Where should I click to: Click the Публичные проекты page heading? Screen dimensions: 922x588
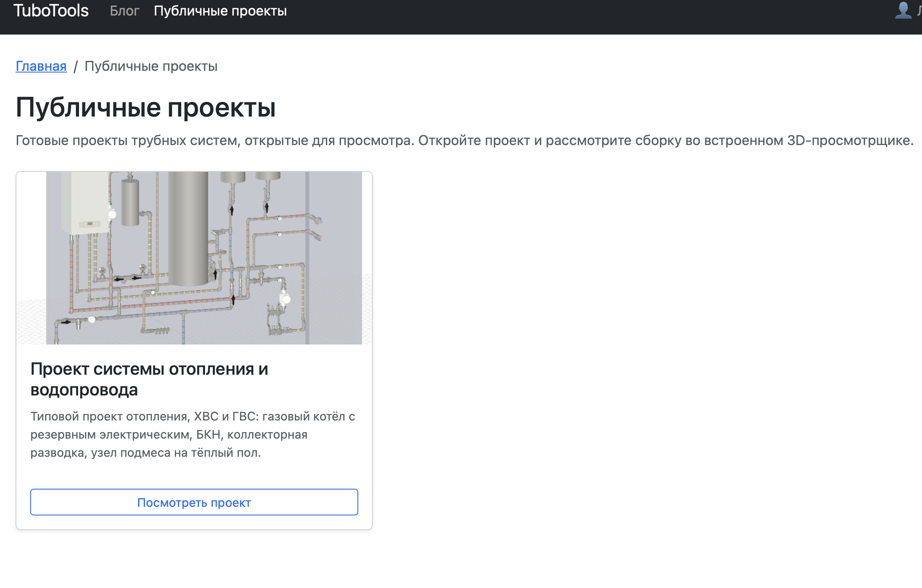coord(145,107)
